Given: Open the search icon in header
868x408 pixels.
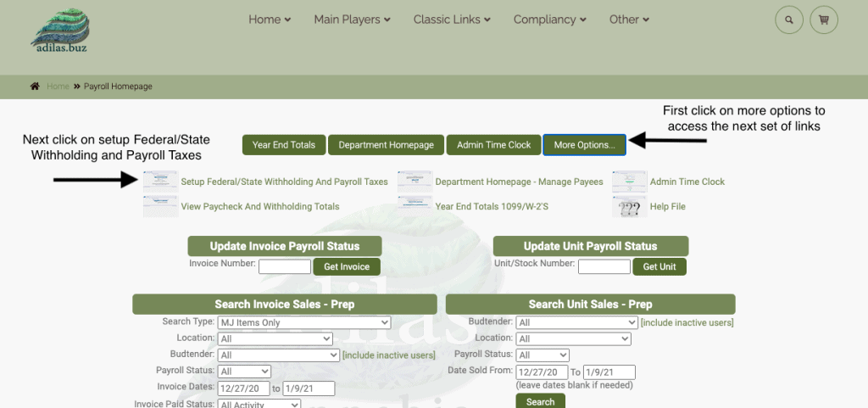Looking at the screenshot, I should (x=789, y=20).
